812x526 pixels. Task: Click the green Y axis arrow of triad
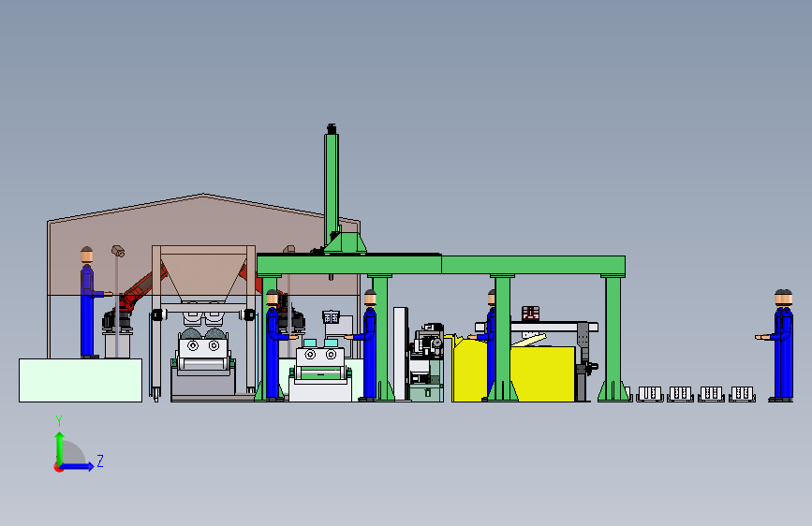(59, 448)
